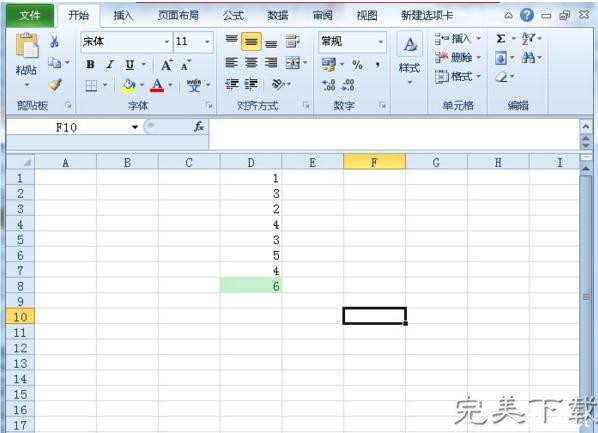598x433 pixels.
Task: Toggle bold formatting
Action: (90, 64)
